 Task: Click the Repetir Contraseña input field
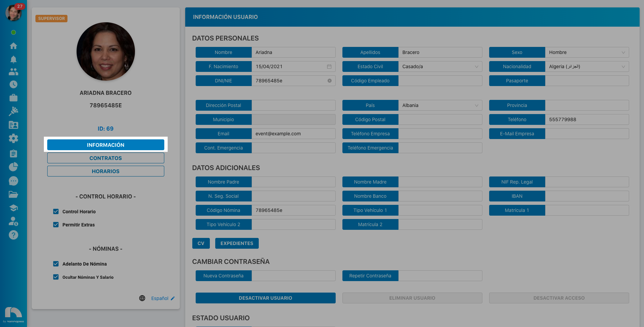point(440,276)
